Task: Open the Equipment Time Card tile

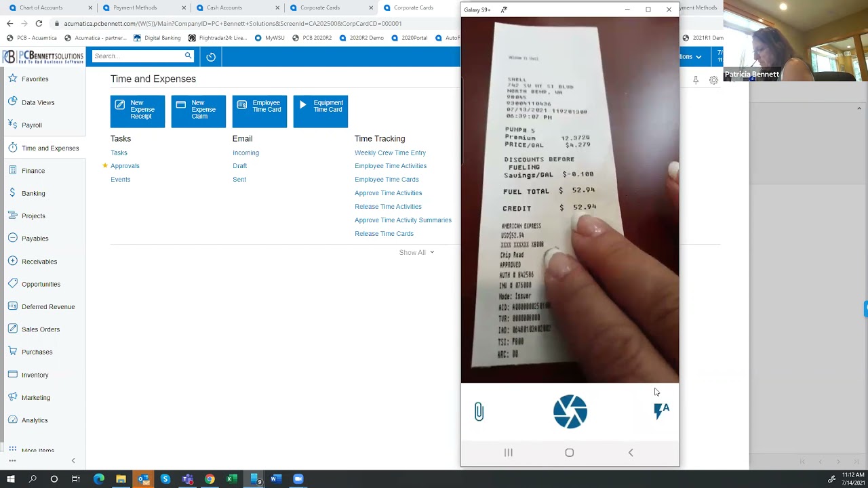Action: [x=321, y=111]
